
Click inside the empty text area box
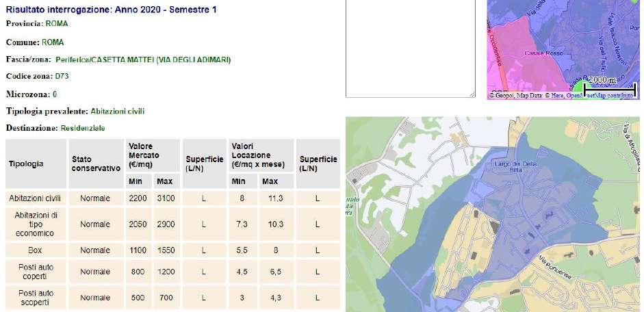pos(410,48)
